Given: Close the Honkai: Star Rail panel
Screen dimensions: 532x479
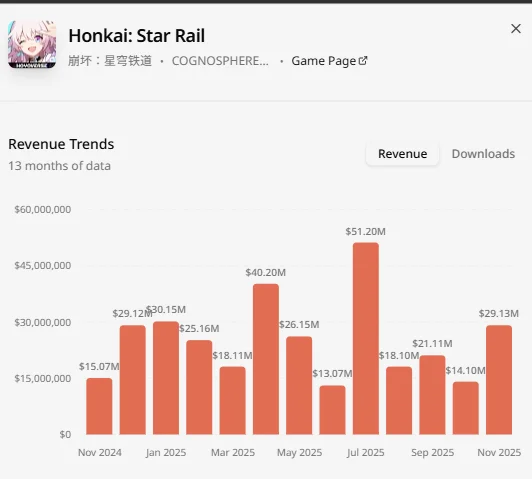Looking at the screenshot, I should [516, 29].
